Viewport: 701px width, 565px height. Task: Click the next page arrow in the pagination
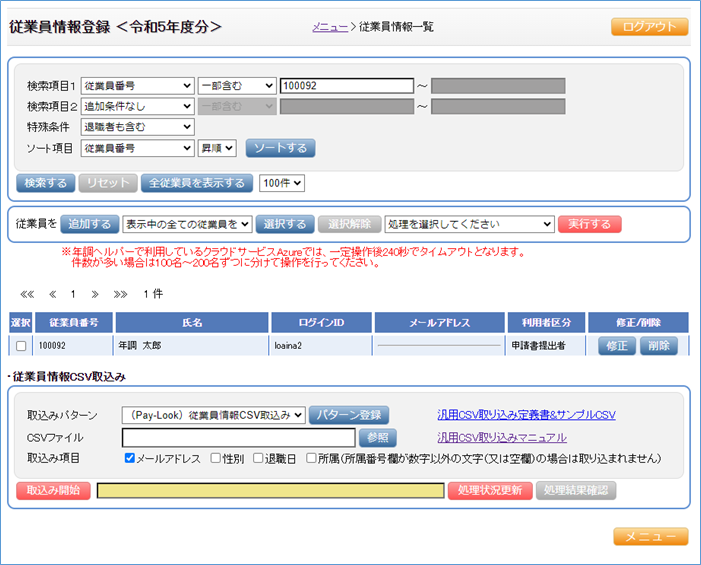tap(95, 295)
